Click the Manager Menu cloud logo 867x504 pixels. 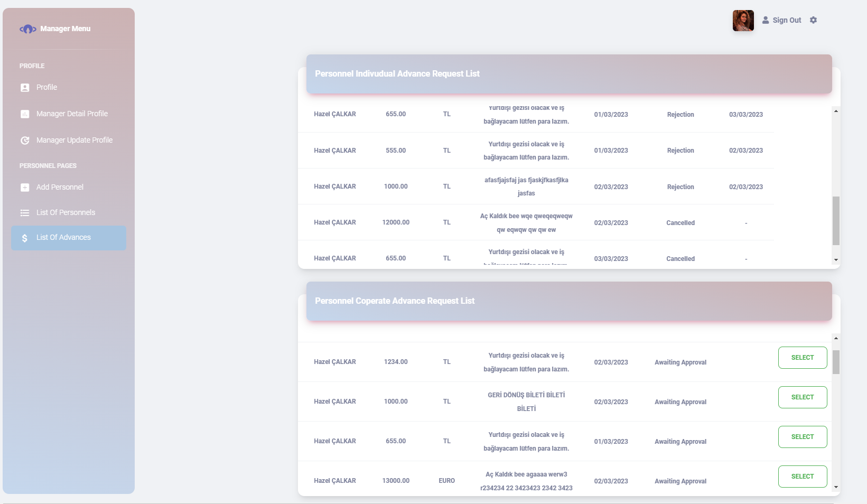point(28,29)
